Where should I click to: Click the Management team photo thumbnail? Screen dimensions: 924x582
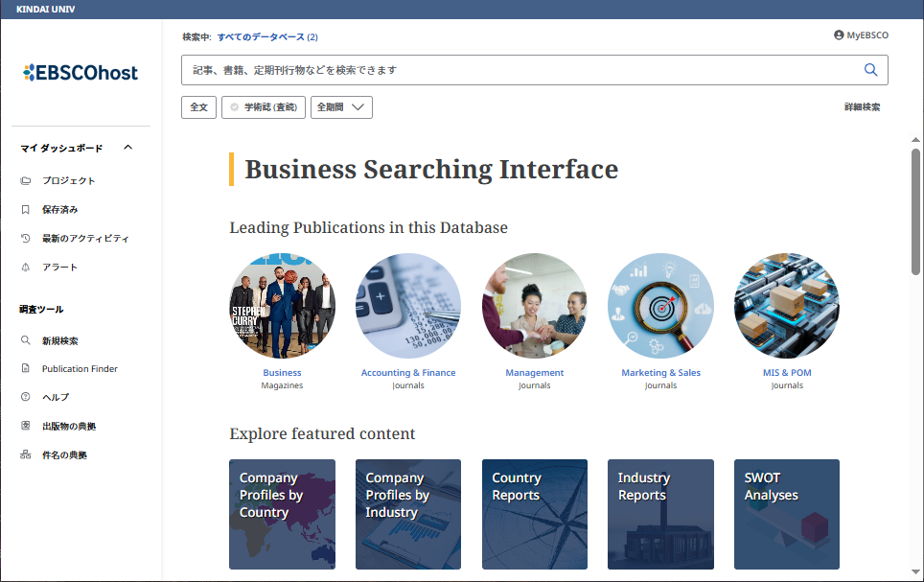(535, 306)
